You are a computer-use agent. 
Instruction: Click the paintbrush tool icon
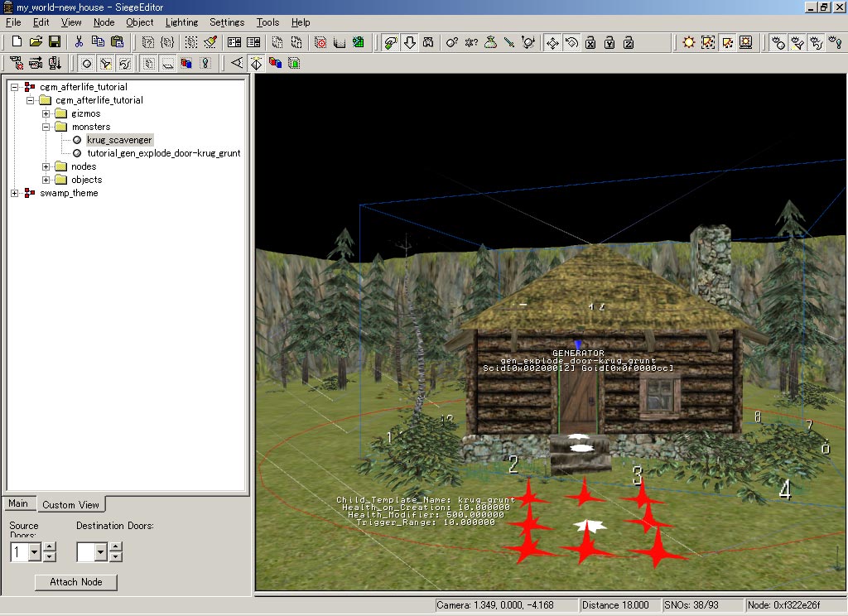point(210,42)
